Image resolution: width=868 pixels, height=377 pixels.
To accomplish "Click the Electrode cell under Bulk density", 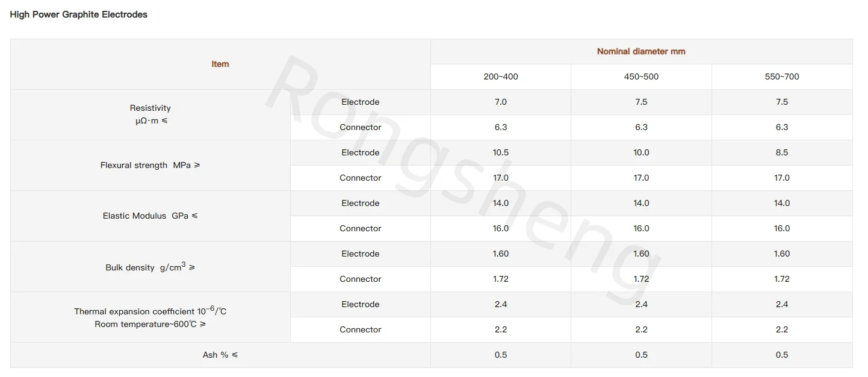I will pos(361,254).
